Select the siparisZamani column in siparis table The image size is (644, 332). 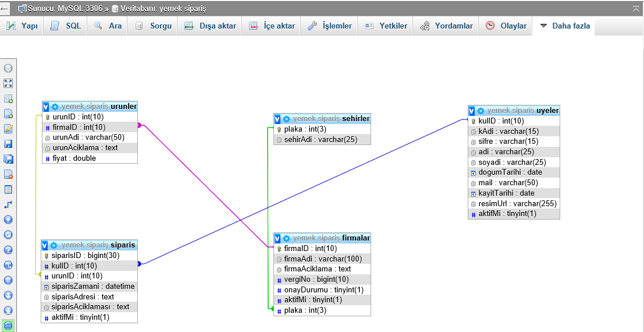pyautogui.click(x=92, y=287)
